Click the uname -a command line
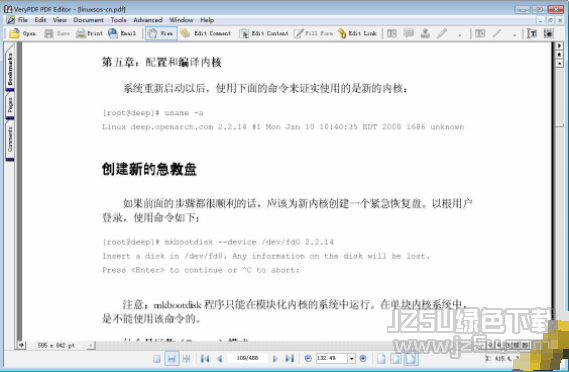The image size is (569, 372). [153, 113]
